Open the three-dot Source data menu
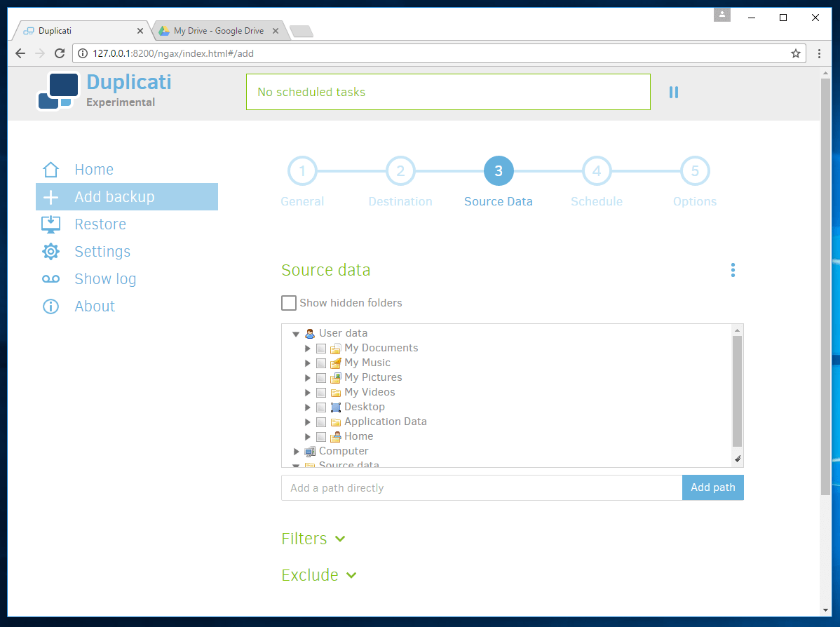This screenshot has width=840, height=627. pos(733,270)
